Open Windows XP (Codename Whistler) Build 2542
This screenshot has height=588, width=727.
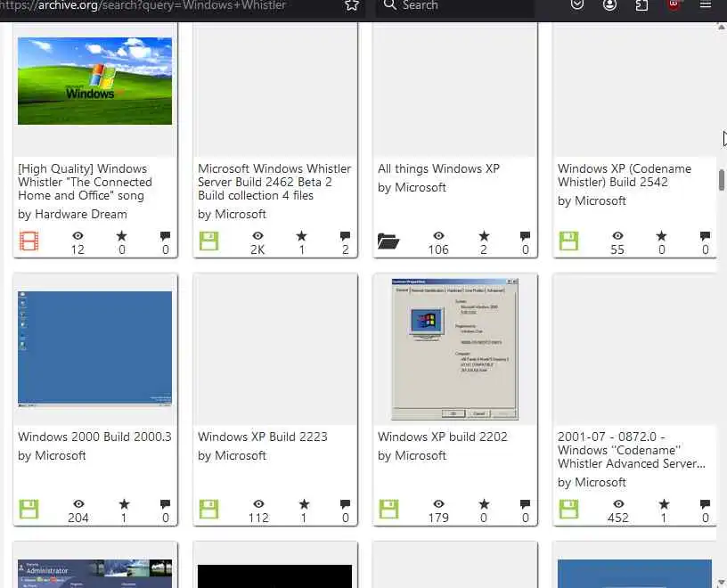coord(624,176)
